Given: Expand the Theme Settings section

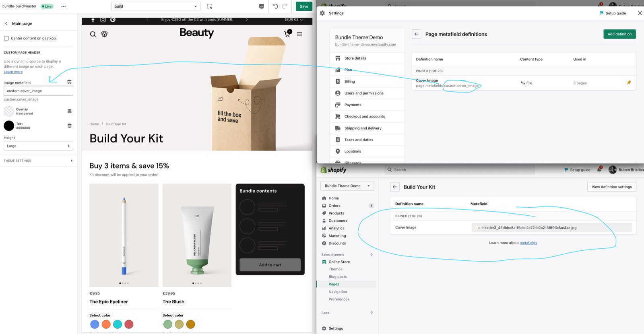Looking at the screenshot, I should pyautogui.click(x=38, y=161).
